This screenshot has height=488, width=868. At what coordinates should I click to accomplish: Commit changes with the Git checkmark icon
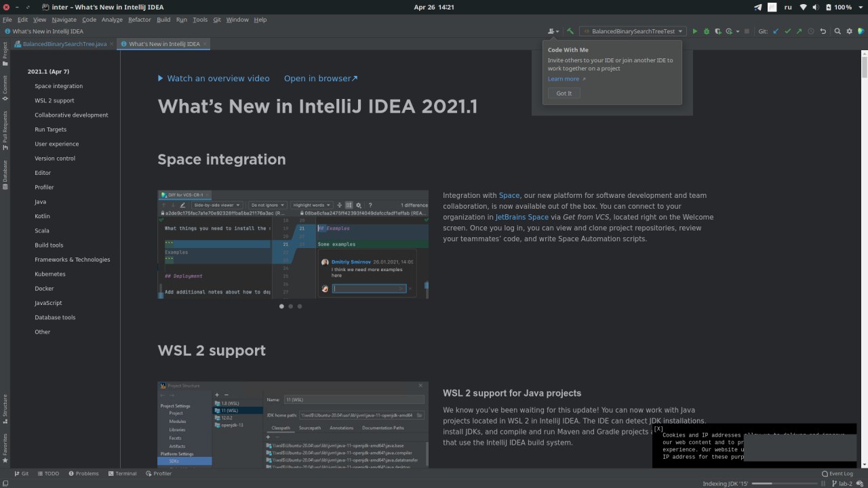click(x=787, y=31)
